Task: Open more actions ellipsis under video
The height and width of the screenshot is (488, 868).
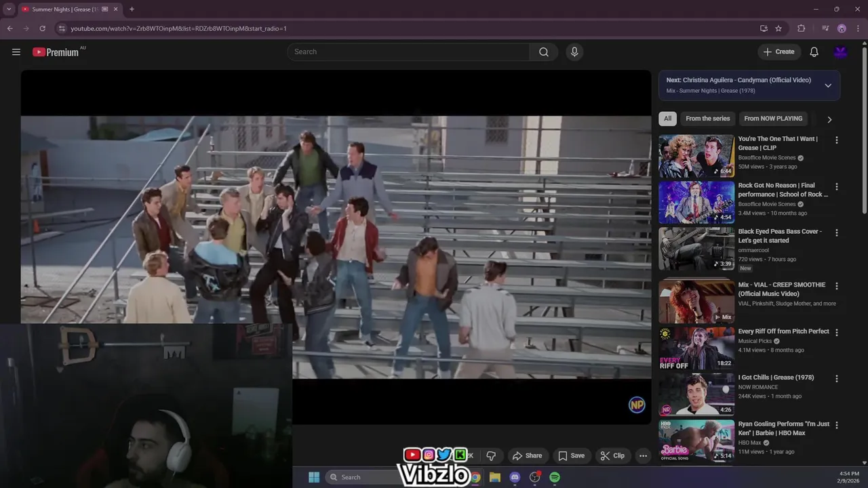Action: [643, 455]
